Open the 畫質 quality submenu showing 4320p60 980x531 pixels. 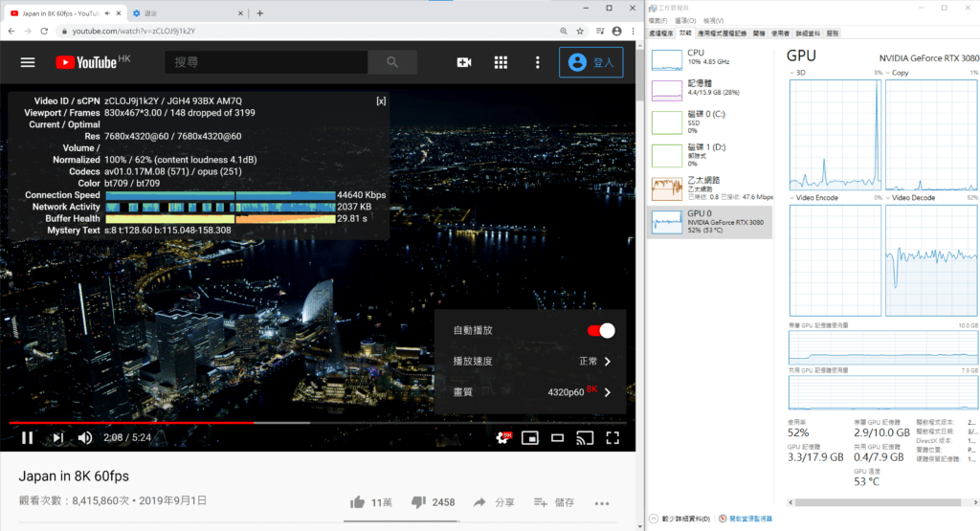530,391
